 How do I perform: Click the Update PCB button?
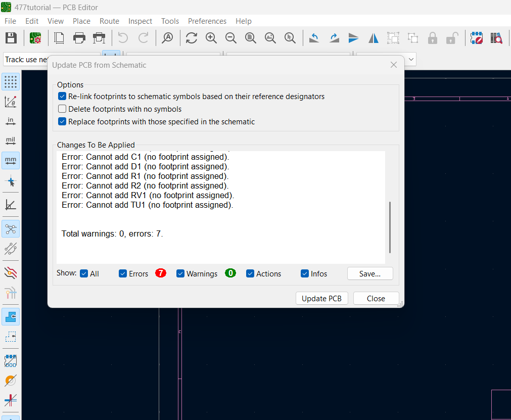321,298
